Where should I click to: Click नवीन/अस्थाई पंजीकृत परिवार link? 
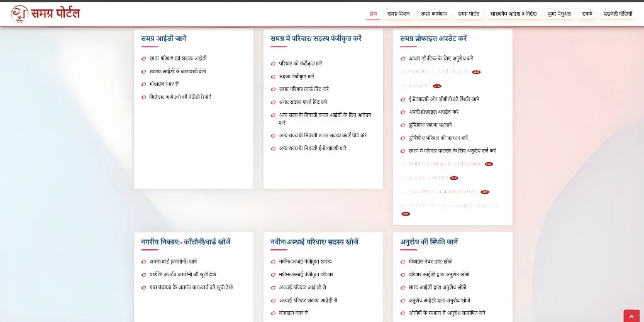[306, 274]
